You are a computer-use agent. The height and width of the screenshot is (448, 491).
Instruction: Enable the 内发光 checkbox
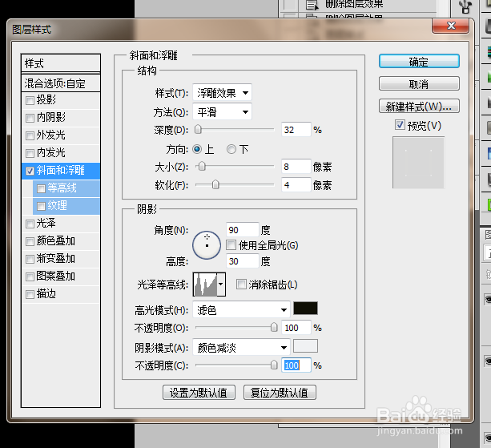click(30, 153)
